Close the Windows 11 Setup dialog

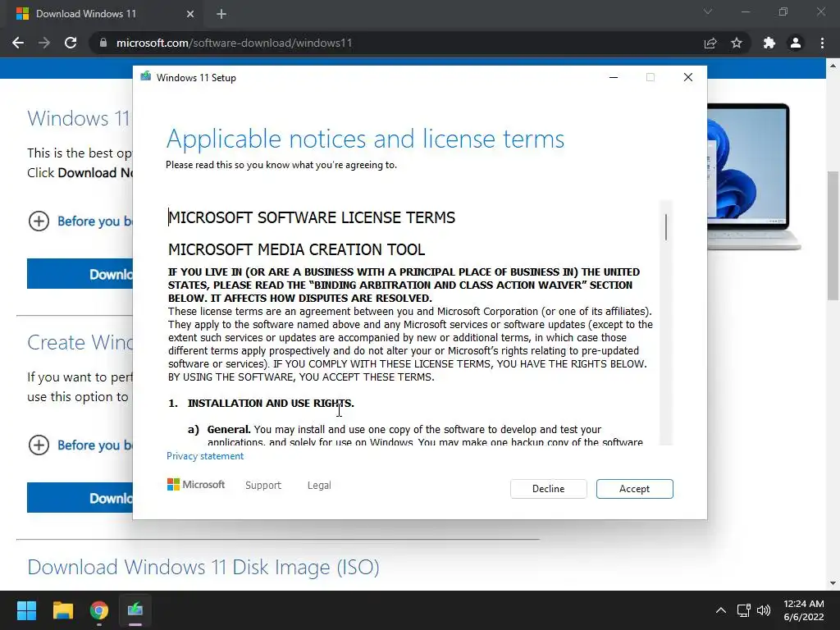coord(688,77)
